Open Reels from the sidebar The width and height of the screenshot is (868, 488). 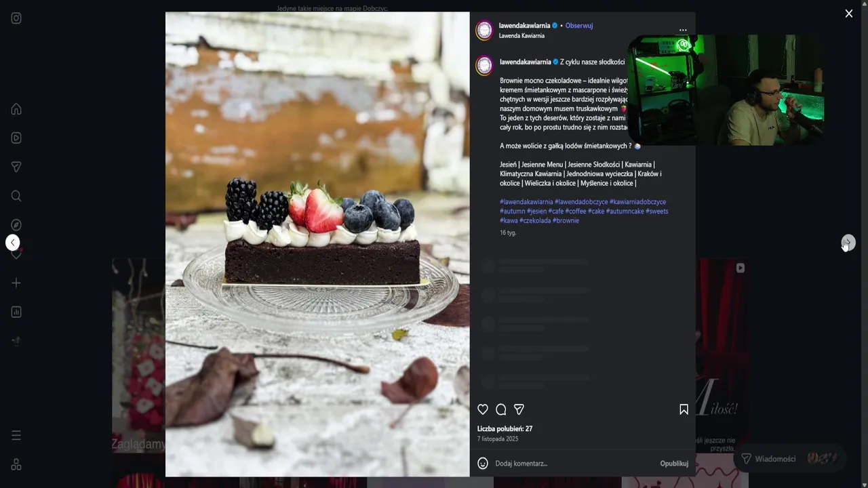coord(16,138)
